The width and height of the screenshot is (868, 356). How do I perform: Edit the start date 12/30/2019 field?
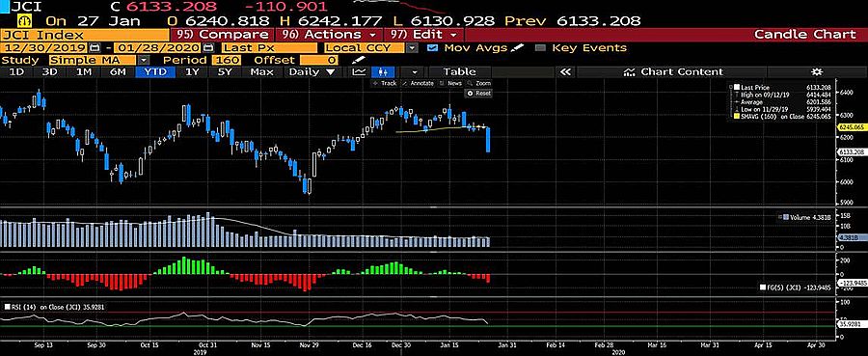pyautogui.click(x=43, y=48)
